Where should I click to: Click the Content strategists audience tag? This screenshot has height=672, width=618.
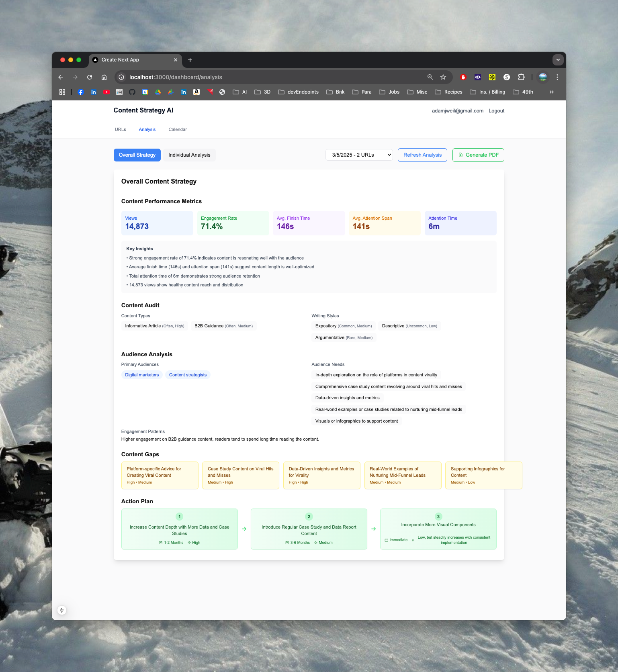click(x=188, y=375)
